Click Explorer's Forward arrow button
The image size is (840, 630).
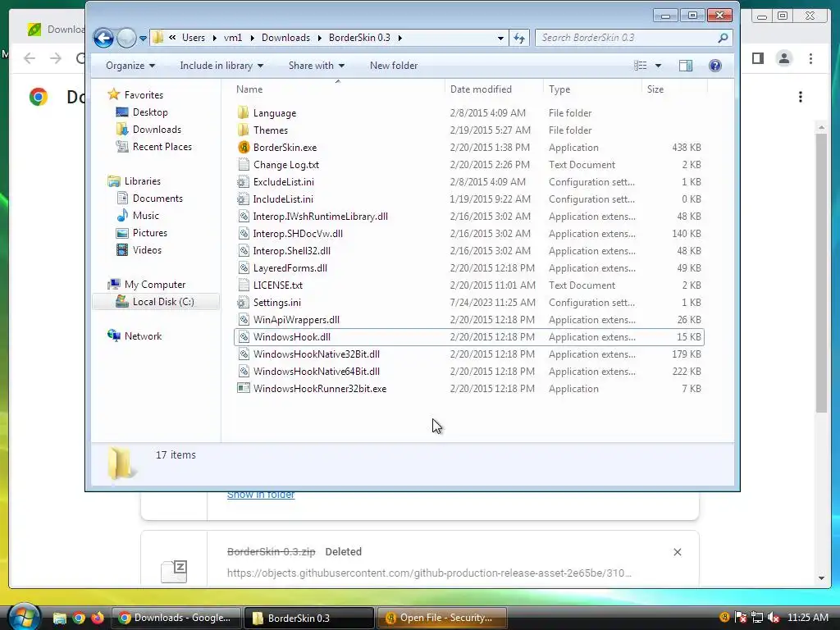coord(126,38)
